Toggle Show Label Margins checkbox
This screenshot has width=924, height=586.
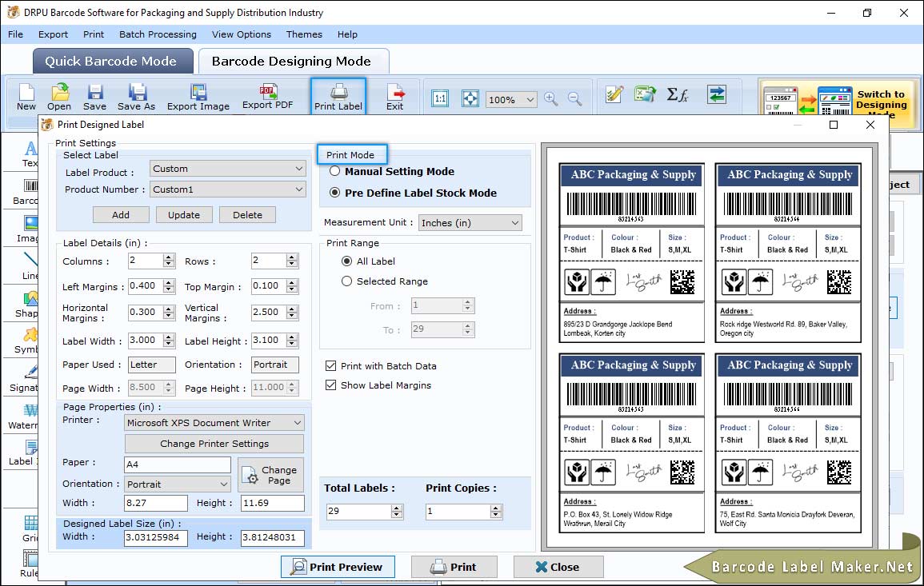click(330, 385)
